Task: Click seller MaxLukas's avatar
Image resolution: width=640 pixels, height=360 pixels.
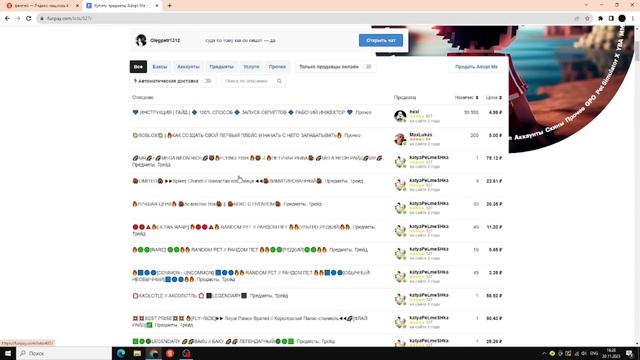Action: tap(400, 139)
